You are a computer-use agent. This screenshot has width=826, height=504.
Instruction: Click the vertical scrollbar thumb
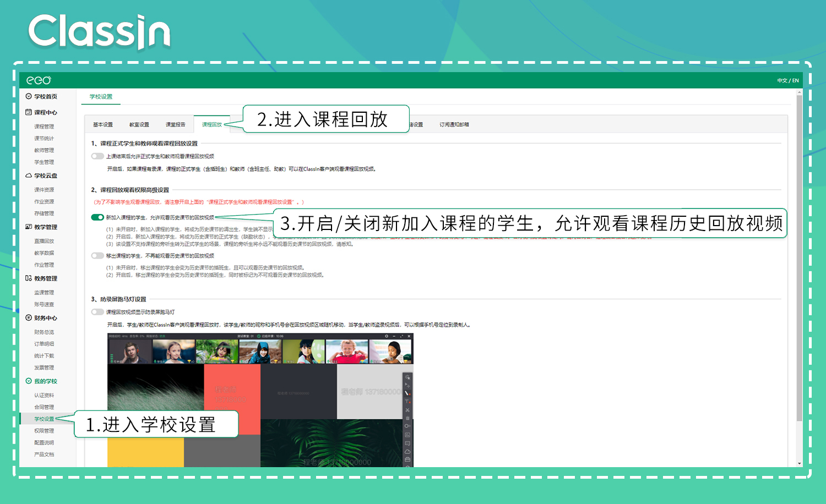pos(800,259)
